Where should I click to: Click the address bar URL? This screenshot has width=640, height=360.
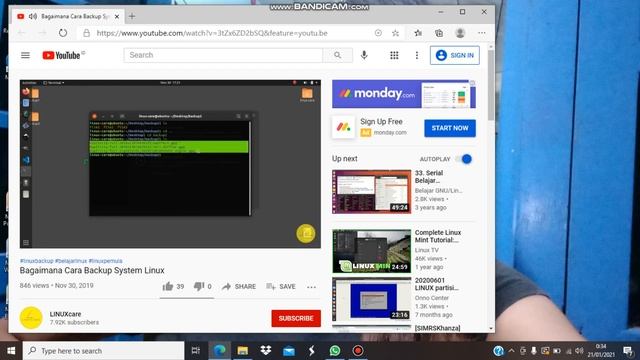pyautogui.click(x=212, y=33)
